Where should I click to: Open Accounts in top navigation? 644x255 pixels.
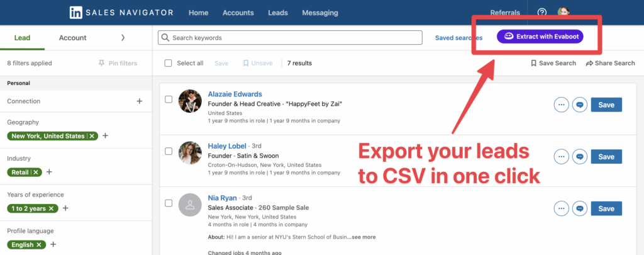(x=238, y=13)
